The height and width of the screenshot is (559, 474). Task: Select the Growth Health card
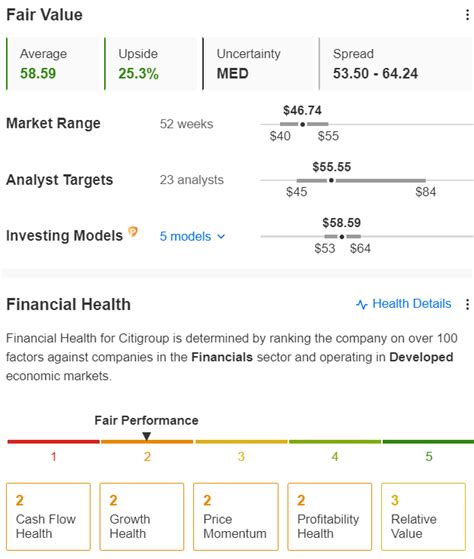click(x=142, y=517)
